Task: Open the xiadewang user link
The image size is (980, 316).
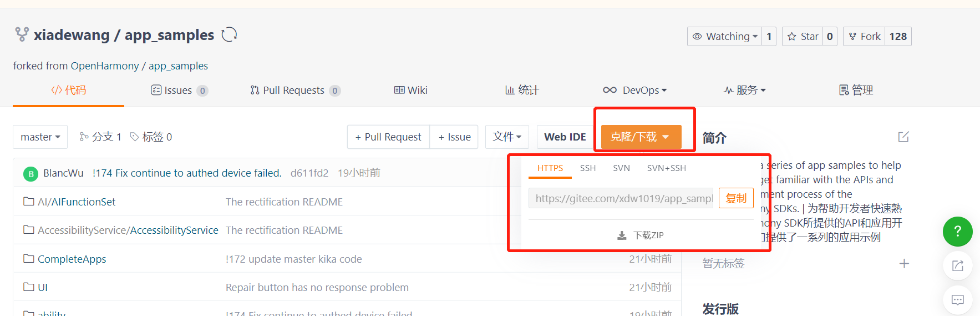Action: point(72,35)
